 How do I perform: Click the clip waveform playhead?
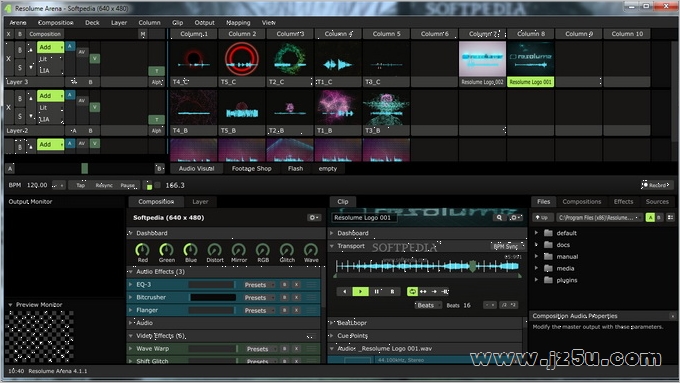472,266
